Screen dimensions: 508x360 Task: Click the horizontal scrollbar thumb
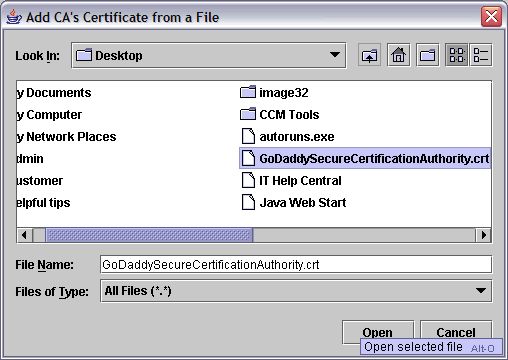pos(149,235)
